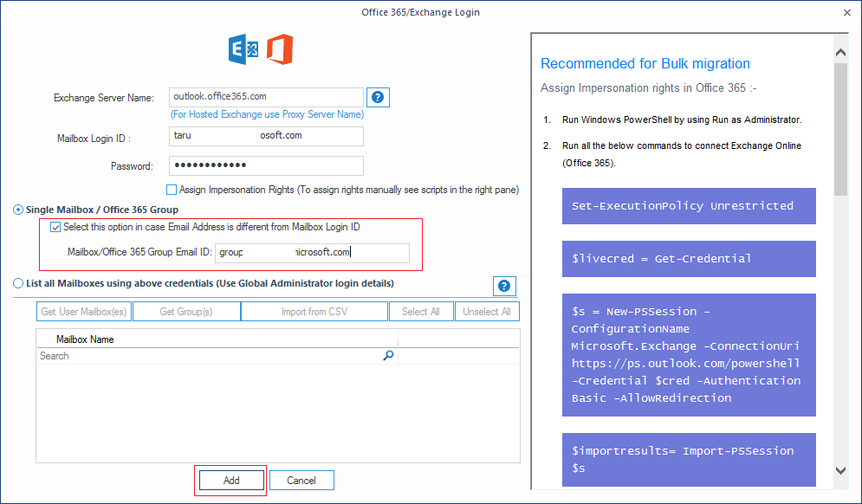Click Get User Mailbox(es) button
The width and height of the screenshot is (862, 504).
coord(84,312)
